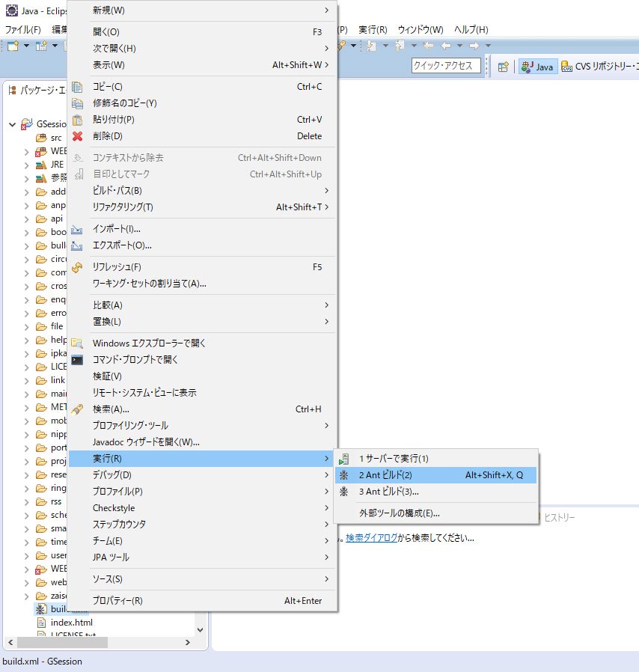639x672 pixels.
Task: Click the クイック・アクセス search field
Action: click(x=446, y=66)
